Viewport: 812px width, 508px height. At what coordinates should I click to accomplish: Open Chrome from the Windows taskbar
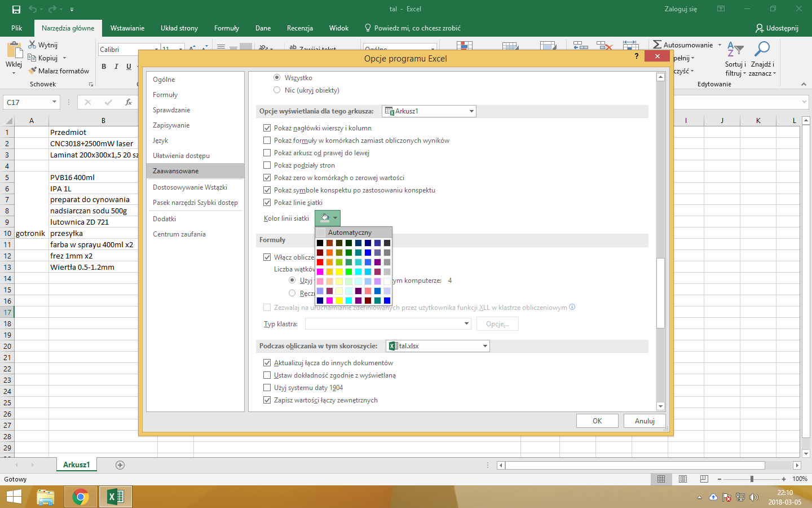[81, 497]
